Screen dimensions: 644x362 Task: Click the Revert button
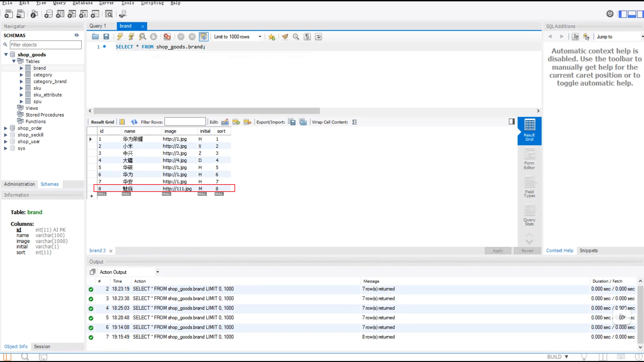[527, 251]
